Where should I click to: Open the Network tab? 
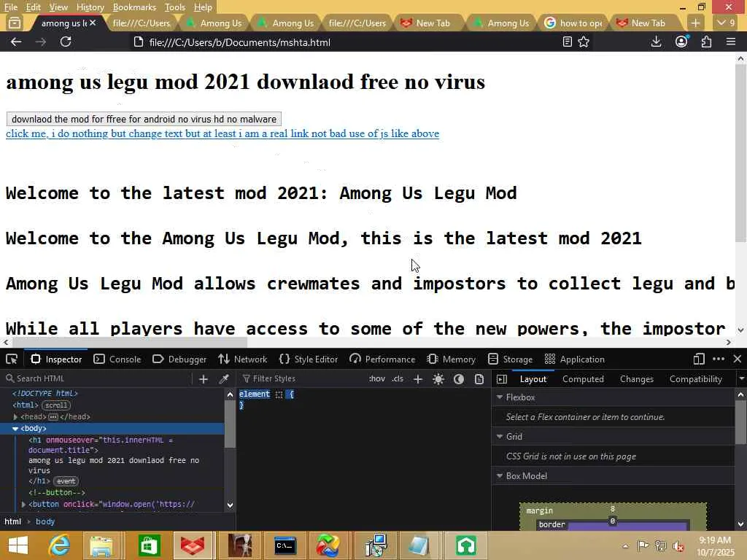pos(242,359)
